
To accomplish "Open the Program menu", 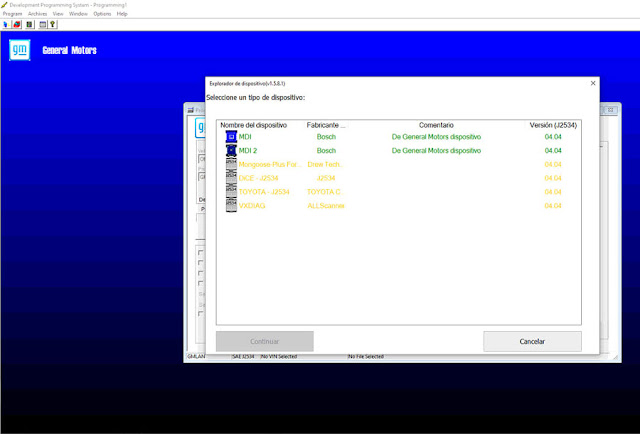I will tap(12, 14).
